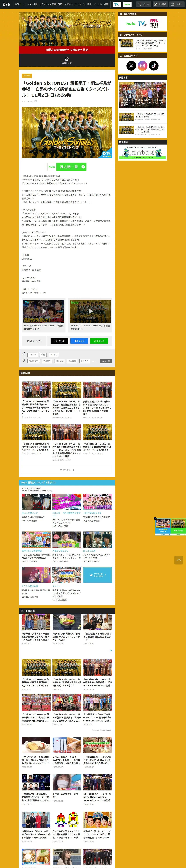Viewport: 186px width, 868px height.
Task: Open the ドラマ menu item
Action: coord(18,4)
